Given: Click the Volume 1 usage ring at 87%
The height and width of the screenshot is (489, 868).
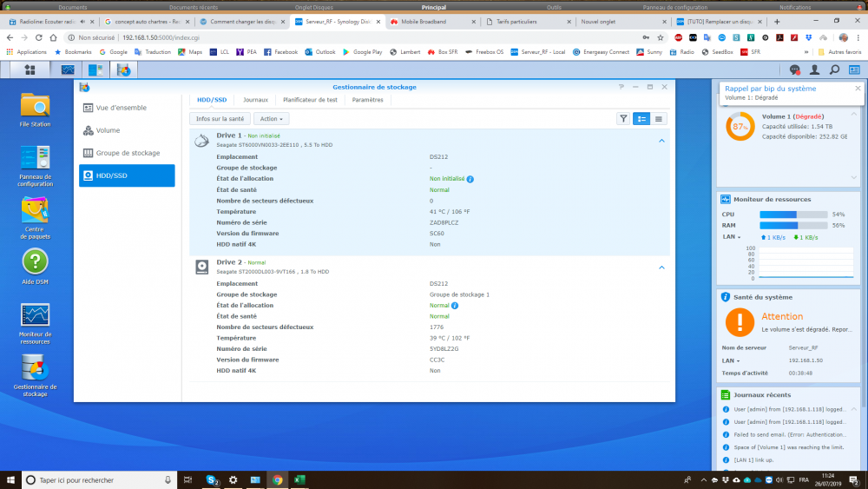Looking at the screenshot, I should click(740, 126).
